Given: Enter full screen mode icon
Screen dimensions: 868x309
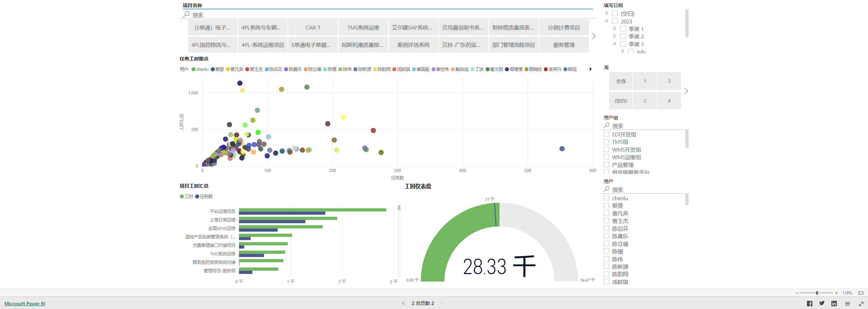Looking at the screenshot, I should [x=861, y=304].
